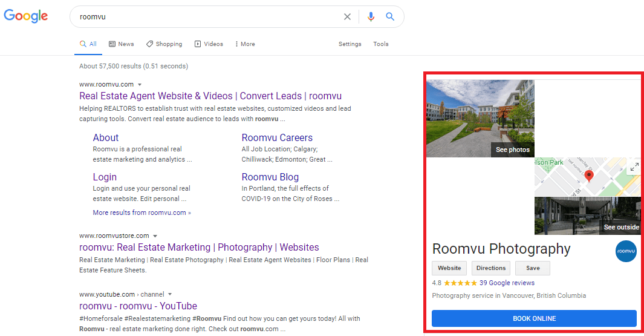Click the round roomvu logo icon
Image resolution: width=644 pixels, height=336 pixels.
point(626,251)
